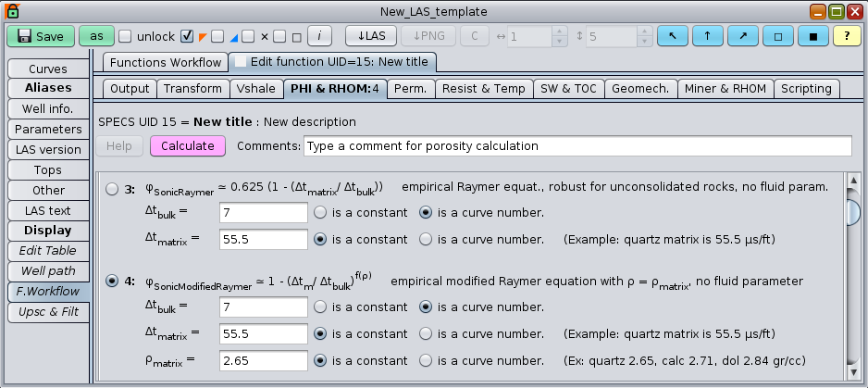Increment the horizontal spinner value
The width and height of the screenshot is (868, 388).
pyautogui.click(x=559, y=31)
